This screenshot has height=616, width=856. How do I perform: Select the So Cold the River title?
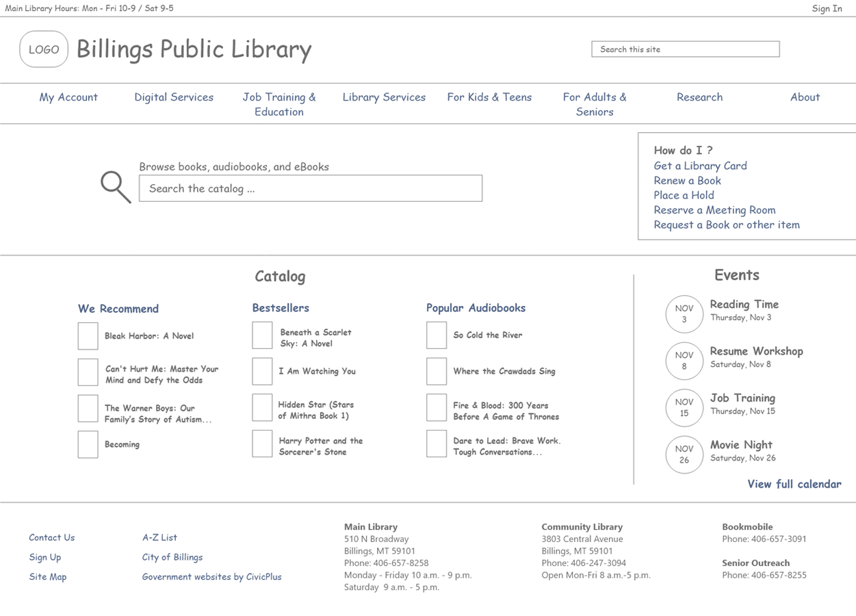(x=487, y=335)
